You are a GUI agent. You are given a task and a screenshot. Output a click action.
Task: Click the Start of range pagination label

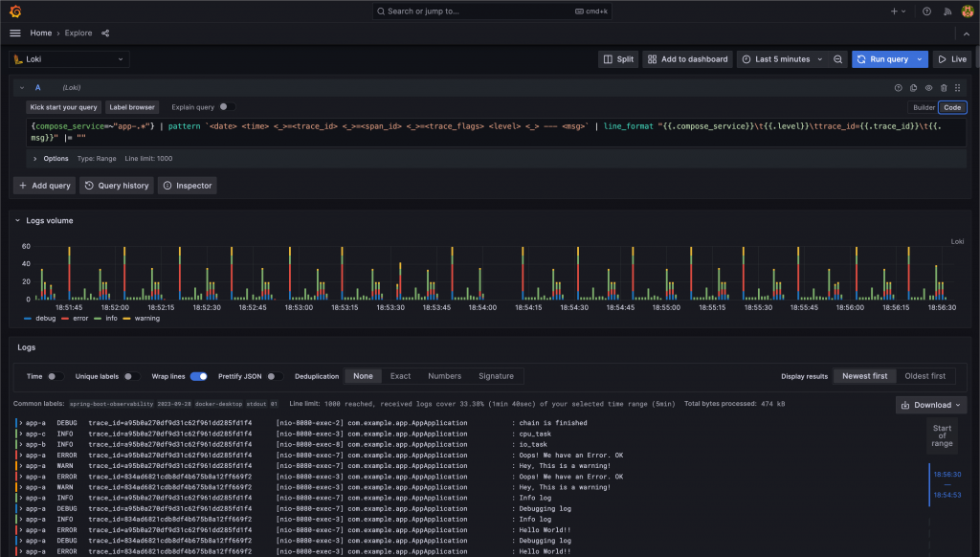coord(942,435)
